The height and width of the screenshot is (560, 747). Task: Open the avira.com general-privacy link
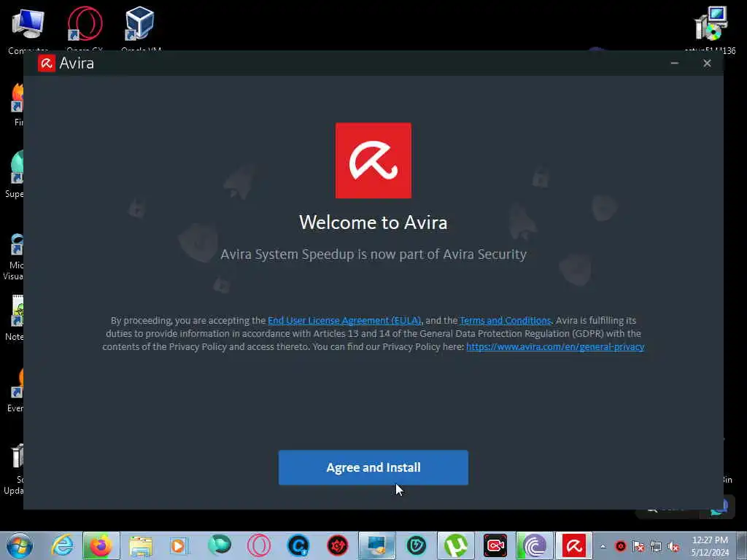[x=555, y=346]
